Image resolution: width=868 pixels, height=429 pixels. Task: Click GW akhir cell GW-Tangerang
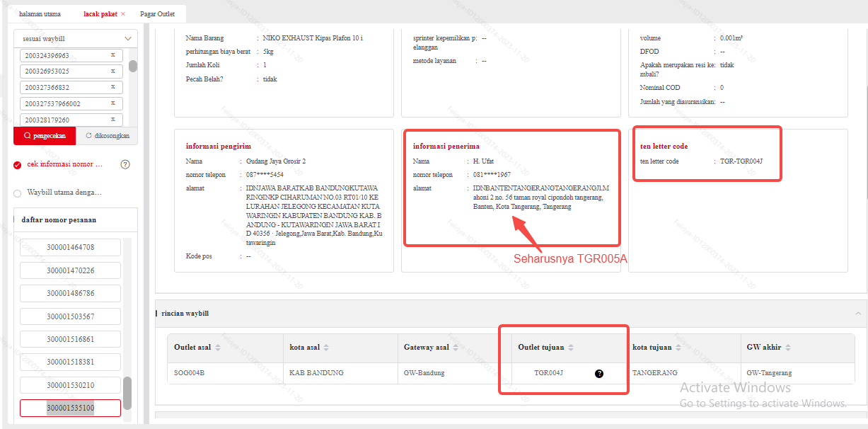(770, 373)
